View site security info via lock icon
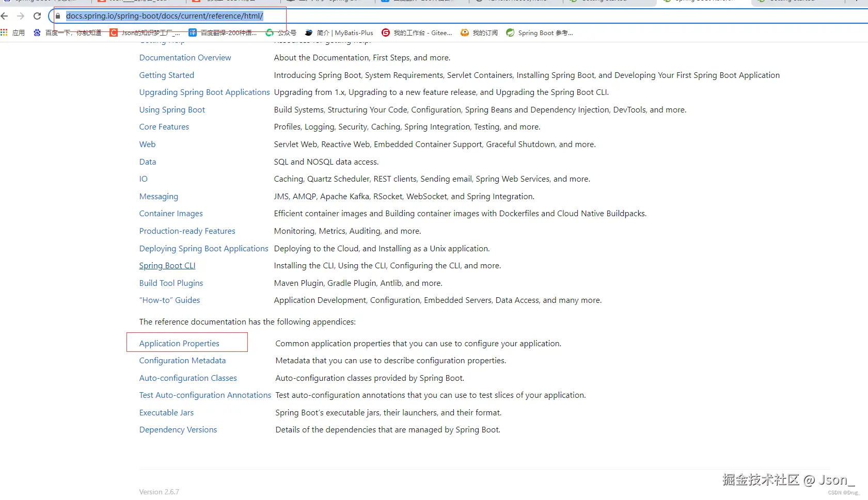Screen dimensions: 868x500 58,16
